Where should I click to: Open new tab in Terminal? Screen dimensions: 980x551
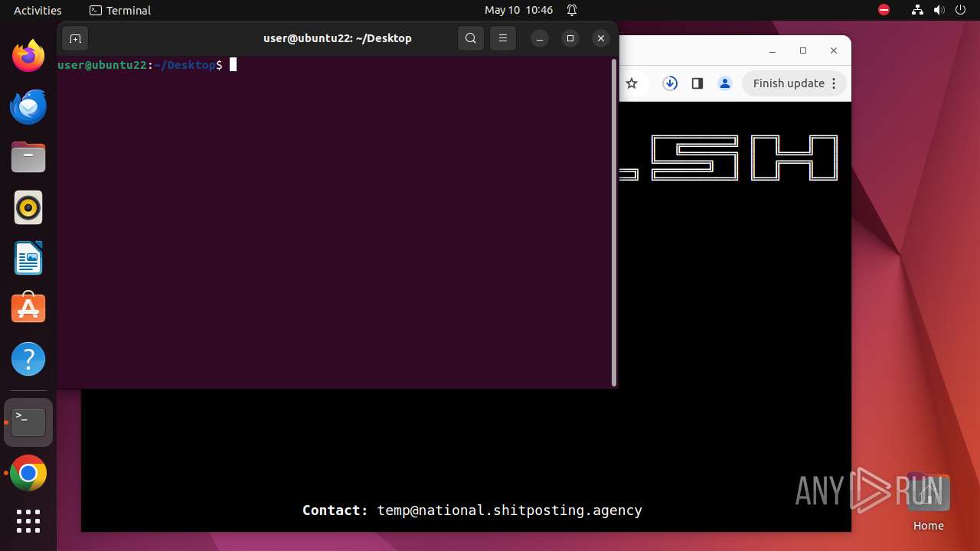(75, 38)
